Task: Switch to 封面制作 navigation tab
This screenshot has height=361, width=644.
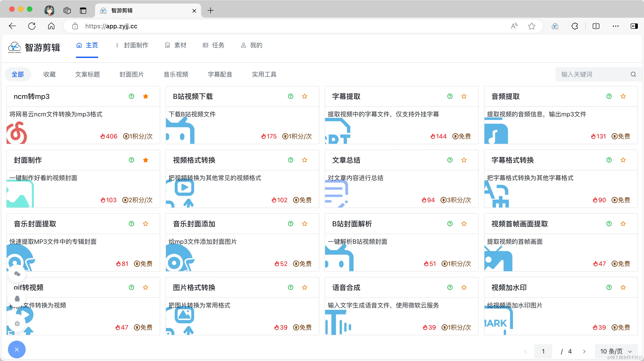Action: coord(136,45)
